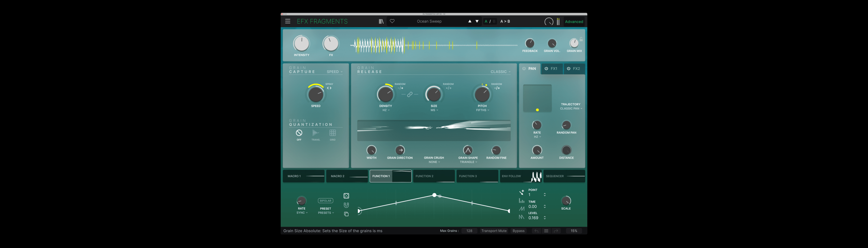Open the edit history list icon

coord(546,231)
